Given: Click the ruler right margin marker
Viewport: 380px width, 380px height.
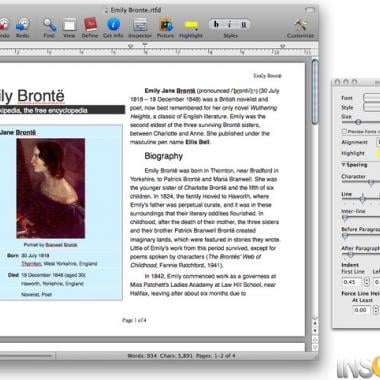Looking at the screenshot, I should pos(283,46).
